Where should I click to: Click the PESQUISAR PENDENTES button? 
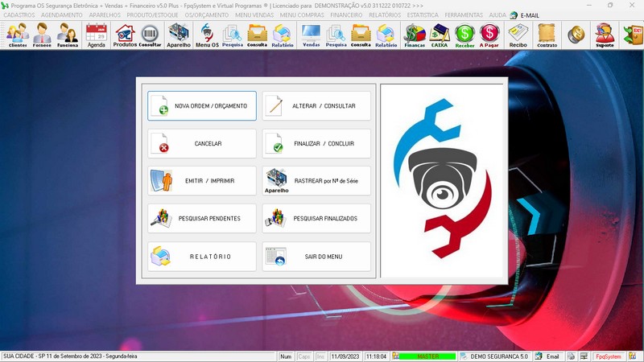click(202, 218)
